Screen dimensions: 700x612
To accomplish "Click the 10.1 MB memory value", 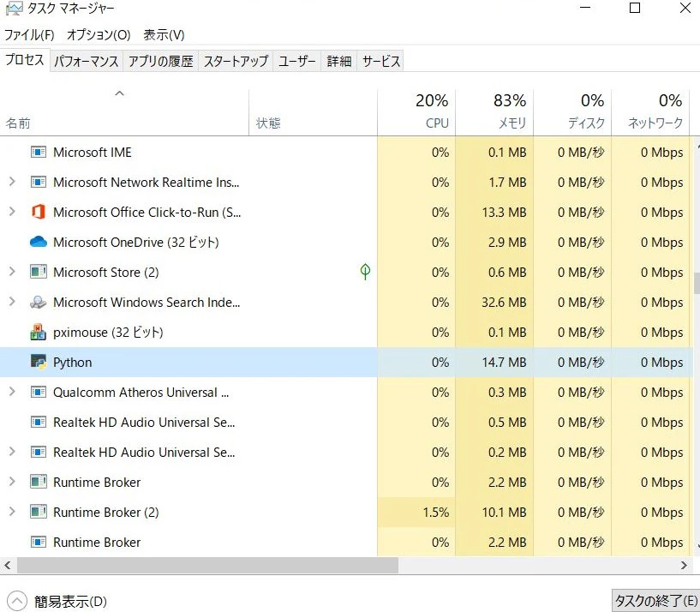I will 504,512.
